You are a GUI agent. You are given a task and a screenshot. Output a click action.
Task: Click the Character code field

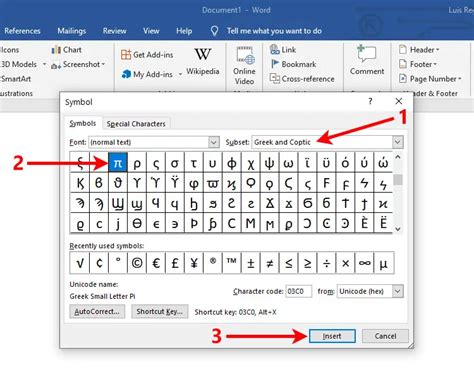click(298, 291)
